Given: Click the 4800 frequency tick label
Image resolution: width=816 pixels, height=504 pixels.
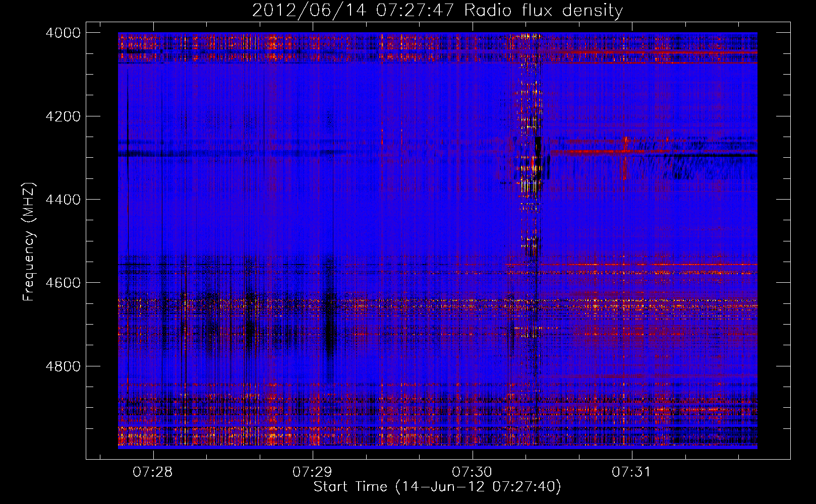Looking at the screenshot, I should point(63,366).
